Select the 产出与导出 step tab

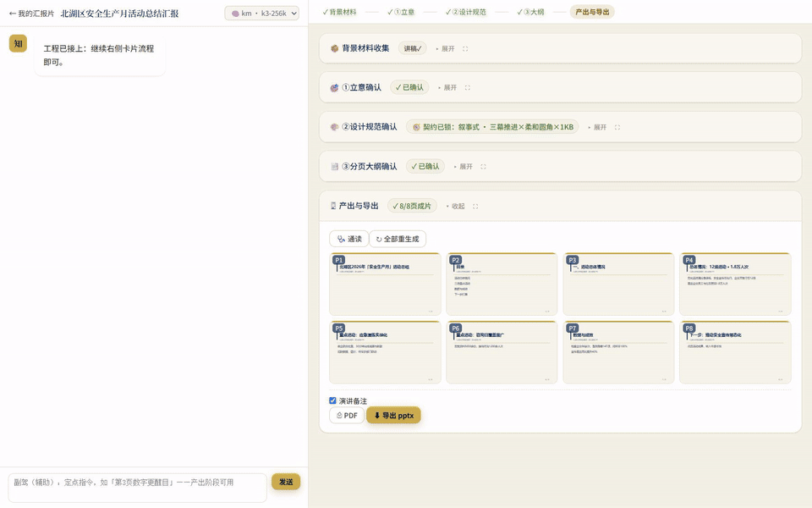(592, 12)
